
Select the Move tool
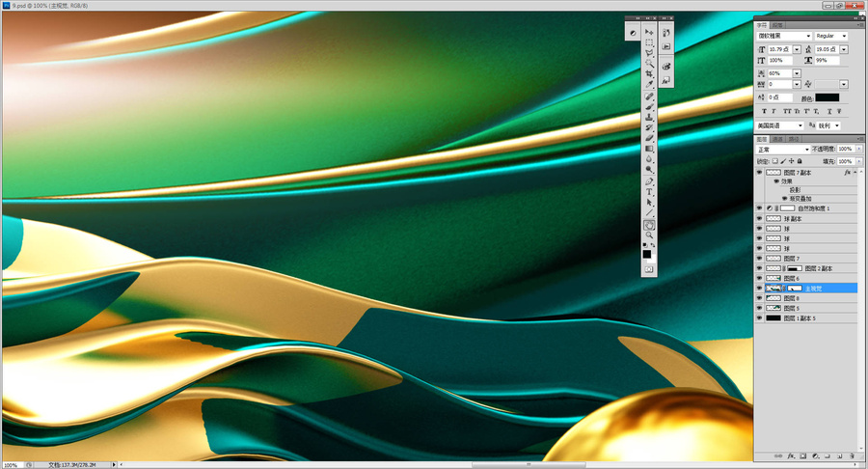[649, 32]
